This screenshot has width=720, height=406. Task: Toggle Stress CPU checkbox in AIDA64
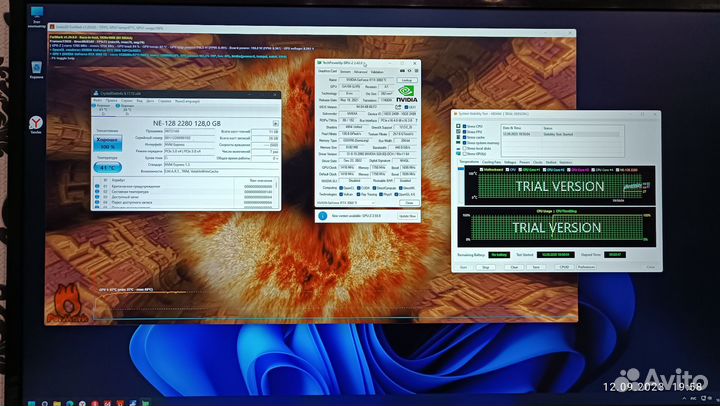click(465, 126)
